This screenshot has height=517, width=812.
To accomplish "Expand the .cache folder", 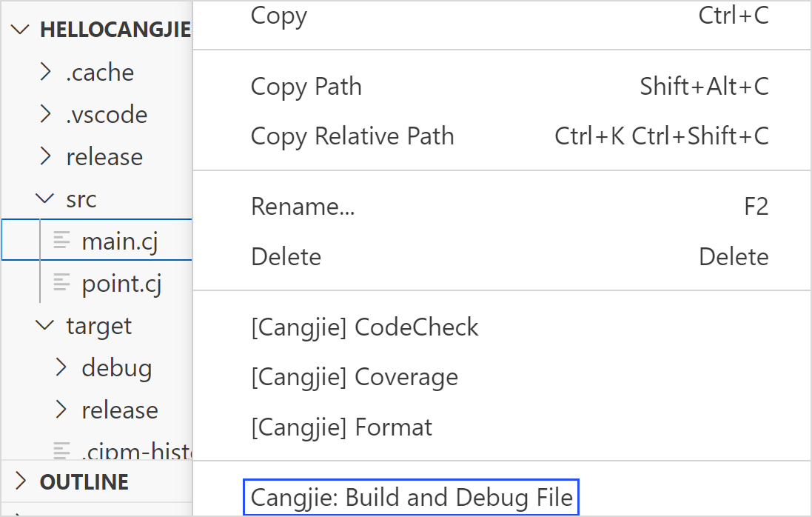I will coord(46,72).
